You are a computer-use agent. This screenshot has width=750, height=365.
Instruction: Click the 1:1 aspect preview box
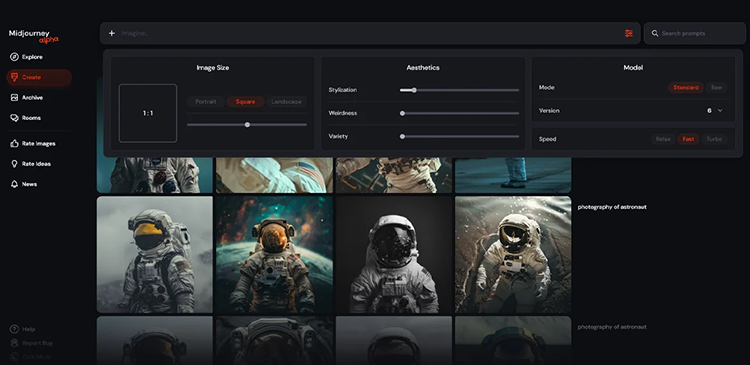point(148,113)
